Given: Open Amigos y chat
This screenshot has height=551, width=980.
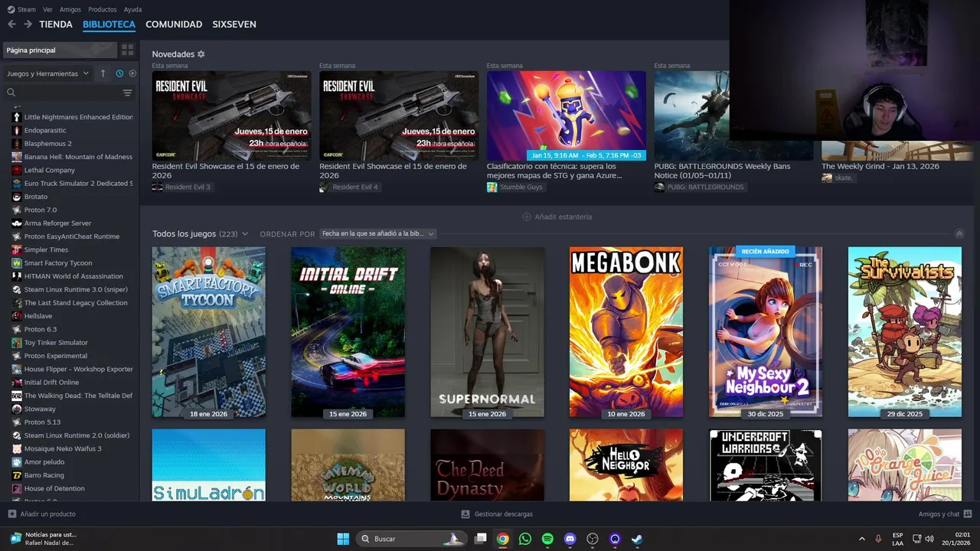Looking at the screenshot, I should tap(945, 514).
